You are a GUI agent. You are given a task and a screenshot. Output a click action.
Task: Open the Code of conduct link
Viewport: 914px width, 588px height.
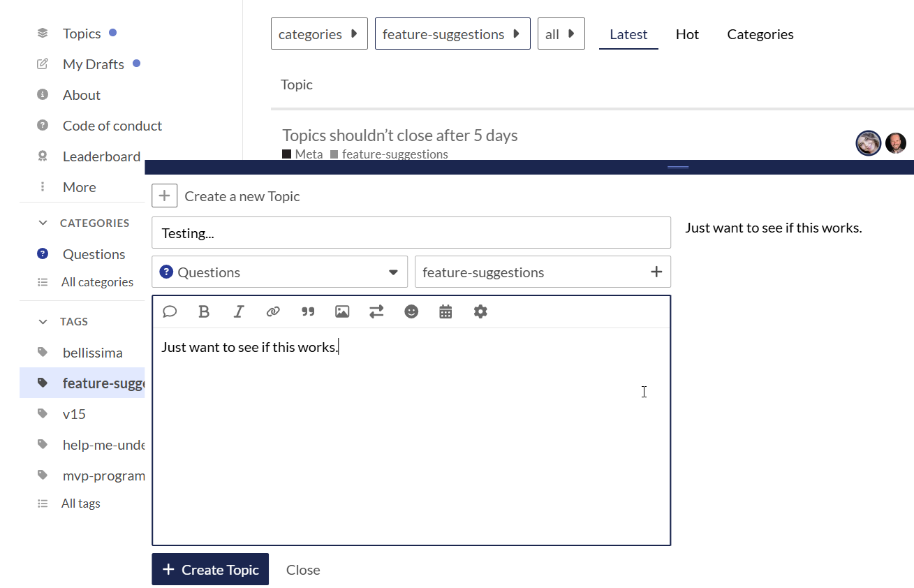(x=112, y=126)
